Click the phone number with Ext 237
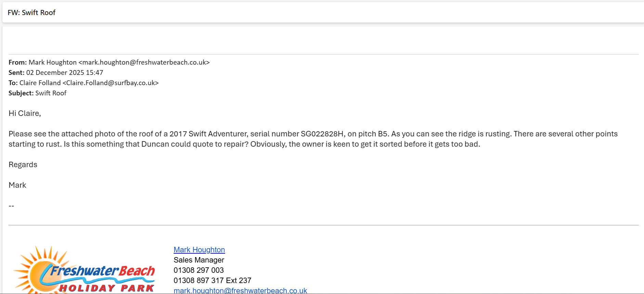Image resolution: width=644 pixels, height=294 pixels. point(212,281)
